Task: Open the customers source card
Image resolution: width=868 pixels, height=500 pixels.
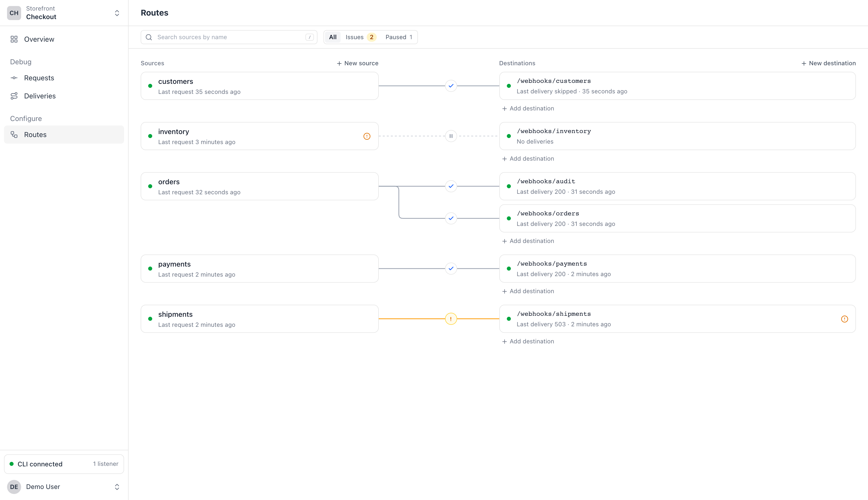Action: tap(259, 86)
